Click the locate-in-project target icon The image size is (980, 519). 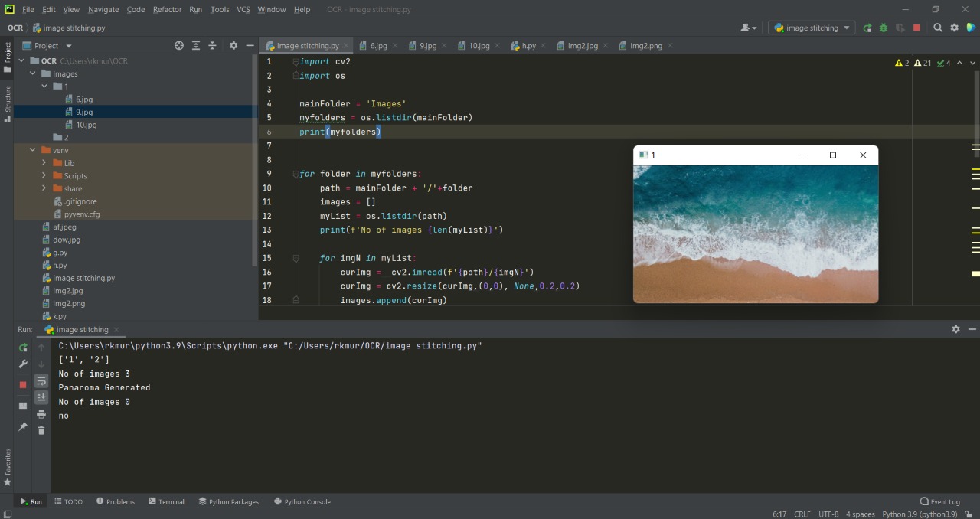click(x=179, y=46)
